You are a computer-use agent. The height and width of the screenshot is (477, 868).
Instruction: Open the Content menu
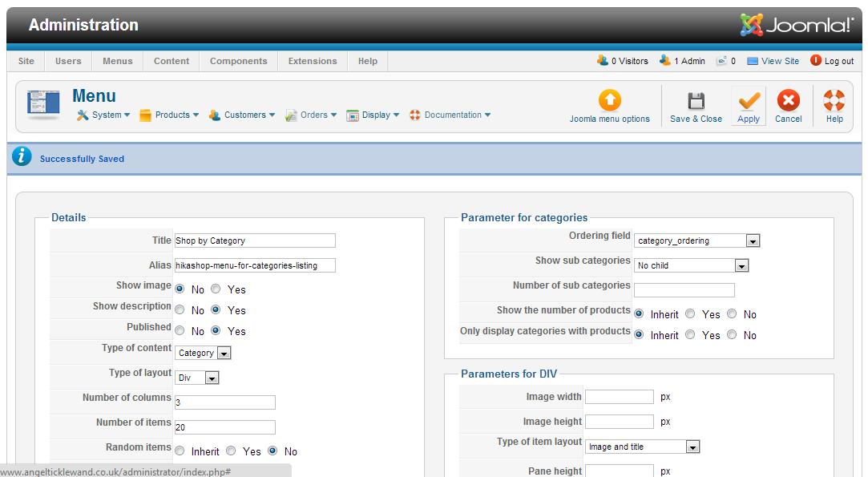(x=171, y=61)
